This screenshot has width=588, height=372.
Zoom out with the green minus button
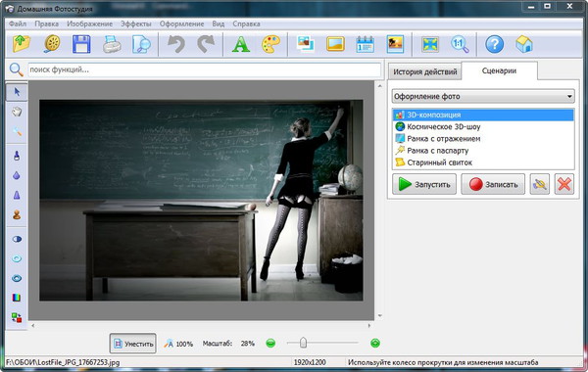tap(270, 344)
